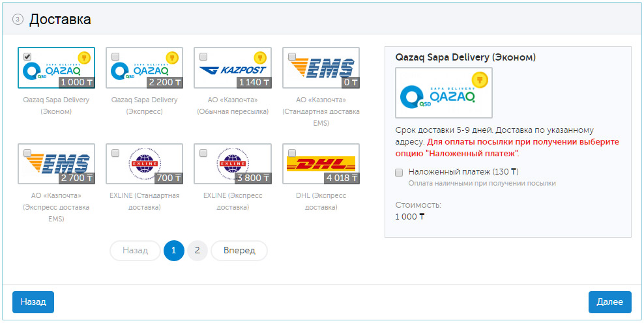
Task: Click the gold coin badge on Kazpost tile
Action: tap(261, 58)
